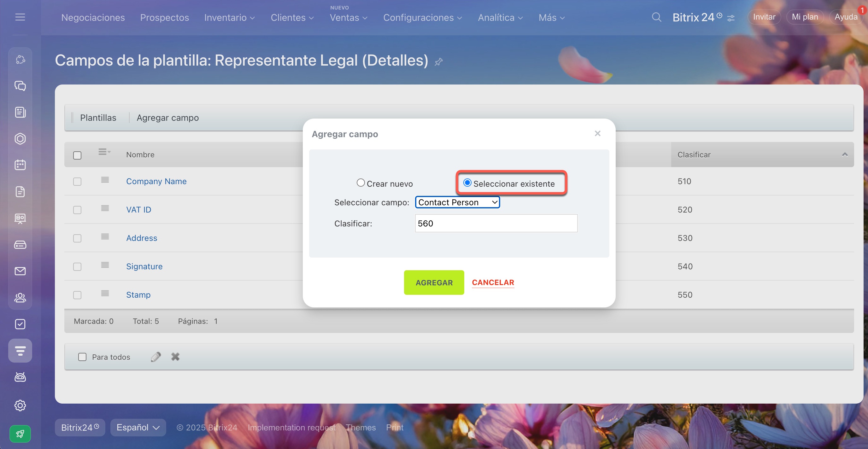Image resolution: width=868 pixels, height=449 pixels.
Task: Go to Prospectos tab
Action: (x=164, y=18)
